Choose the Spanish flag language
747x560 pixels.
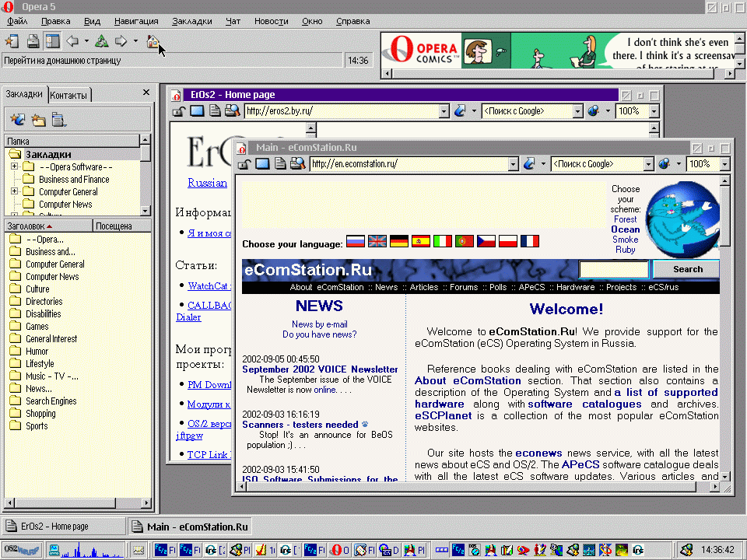421,241
